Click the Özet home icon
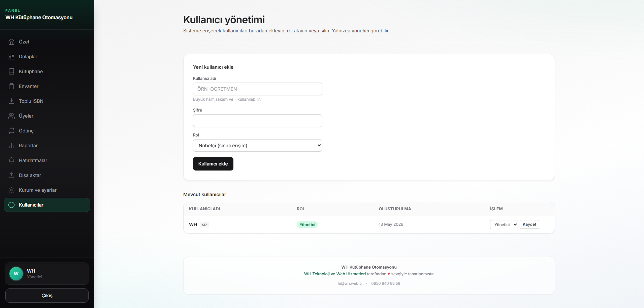The image size is (644, 308). (11, 42)
